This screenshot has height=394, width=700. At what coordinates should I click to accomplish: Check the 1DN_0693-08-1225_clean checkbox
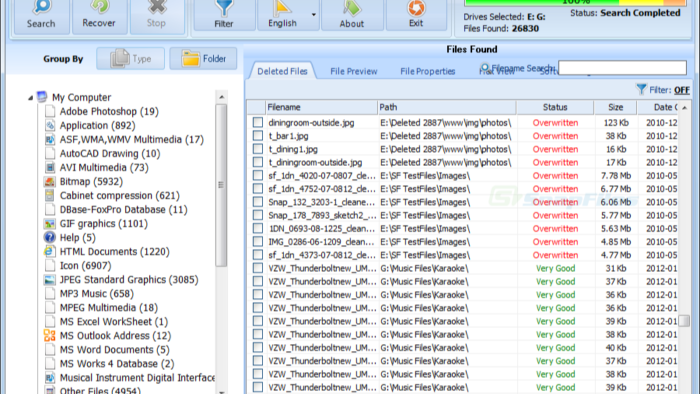pyautogui.click(x=258, y=228)
